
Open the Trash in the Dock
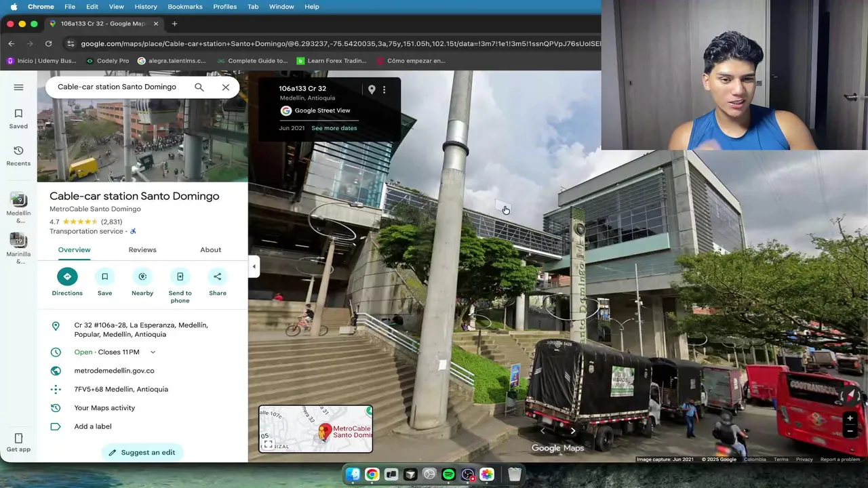515,474
